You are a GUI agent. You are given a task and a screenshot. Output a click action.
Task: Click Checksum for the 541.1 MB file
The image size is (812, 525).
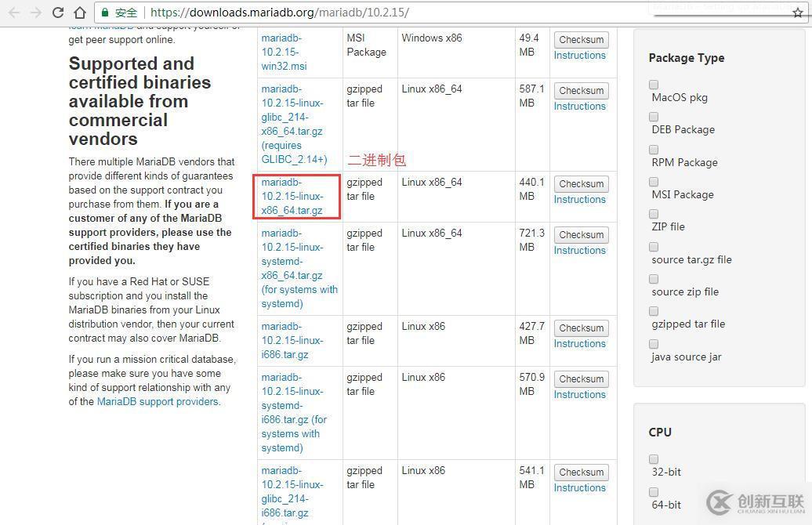(x=581, y=472)
